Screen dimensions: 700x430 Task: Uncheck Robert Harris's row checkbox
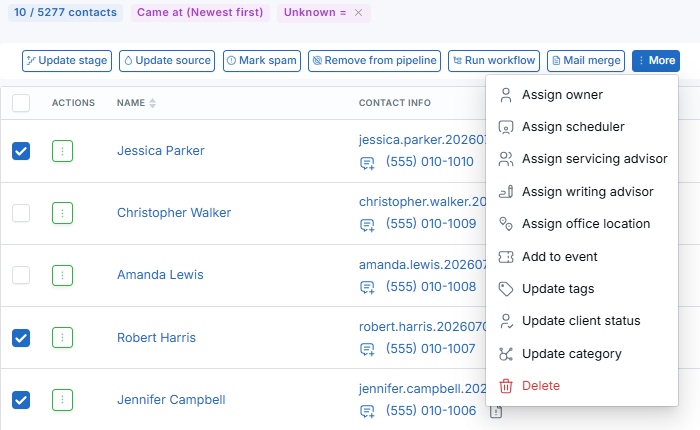click(21, 338)
